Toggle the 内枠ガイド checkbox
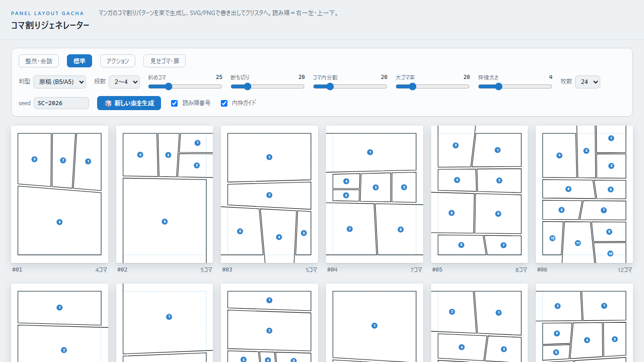This screenshot has height=362, width=644. coord(224,103)
